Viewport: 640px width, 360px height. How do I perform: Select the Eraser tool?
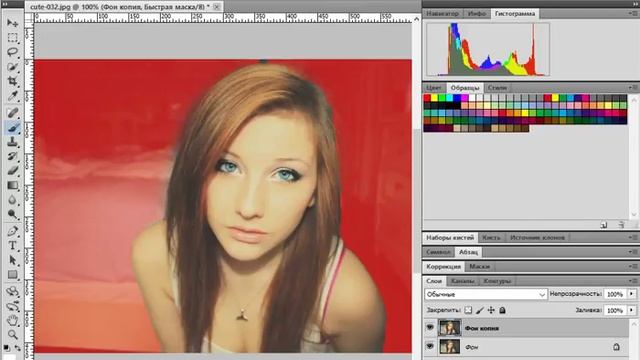12,171
